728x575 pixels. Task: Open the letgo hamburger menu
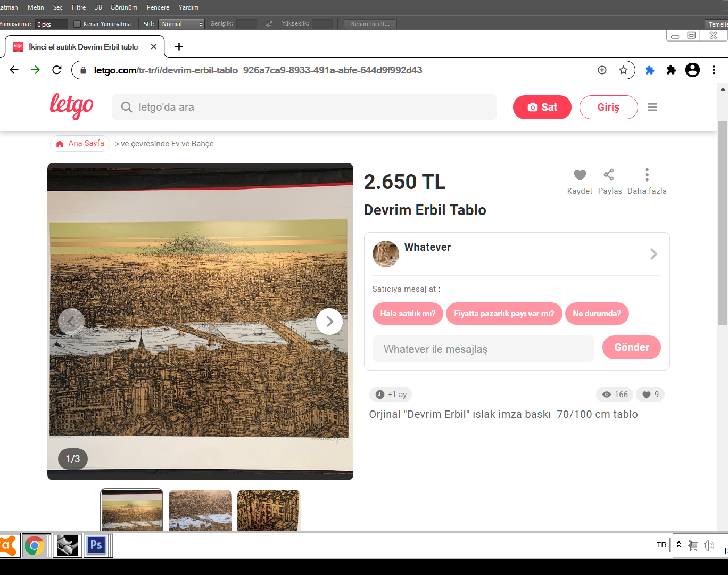(652, 108)
